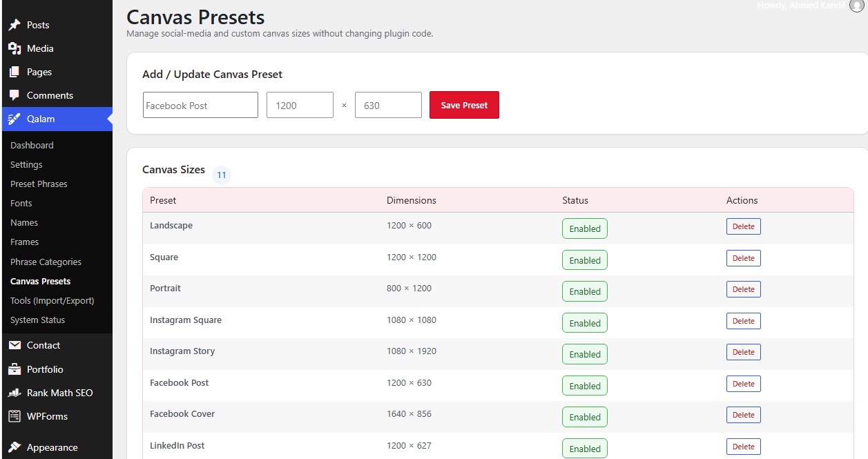Toggle Enabled status for Instagram Square
This screenshot has width=868, height=459.
click(x=585, y=323)
